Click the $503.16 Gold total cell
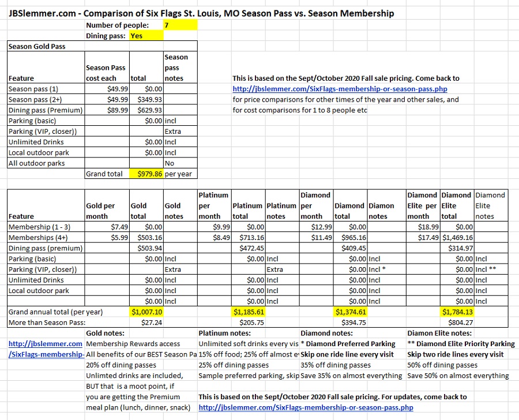The width and height of the screenshot is (519, 420). [x=146, y=238]
